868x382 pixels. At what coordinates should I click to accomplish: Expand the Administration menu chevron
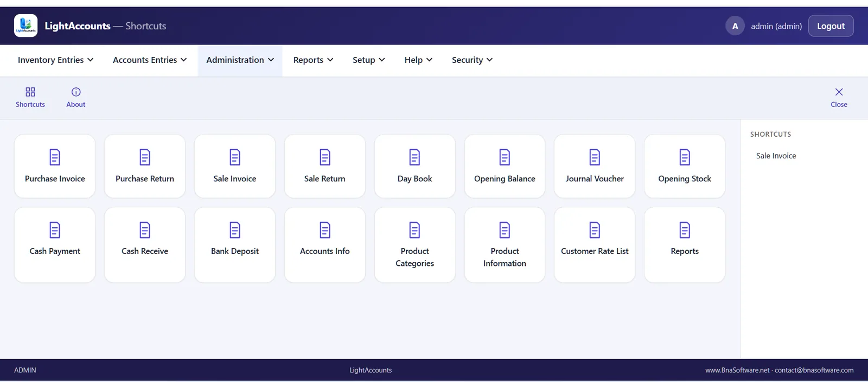coord(271,60)
